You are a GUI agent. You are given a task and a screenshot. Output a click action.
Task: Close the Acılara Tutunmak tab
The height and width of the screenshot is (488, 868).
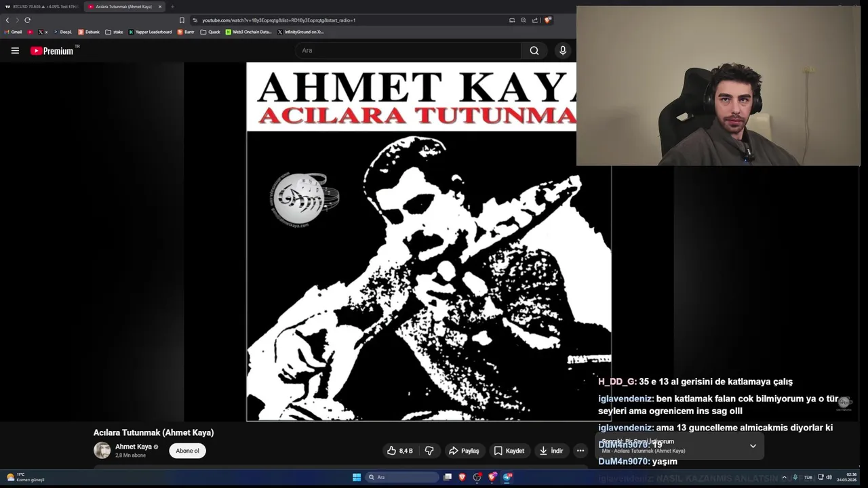tap(160, 7)
